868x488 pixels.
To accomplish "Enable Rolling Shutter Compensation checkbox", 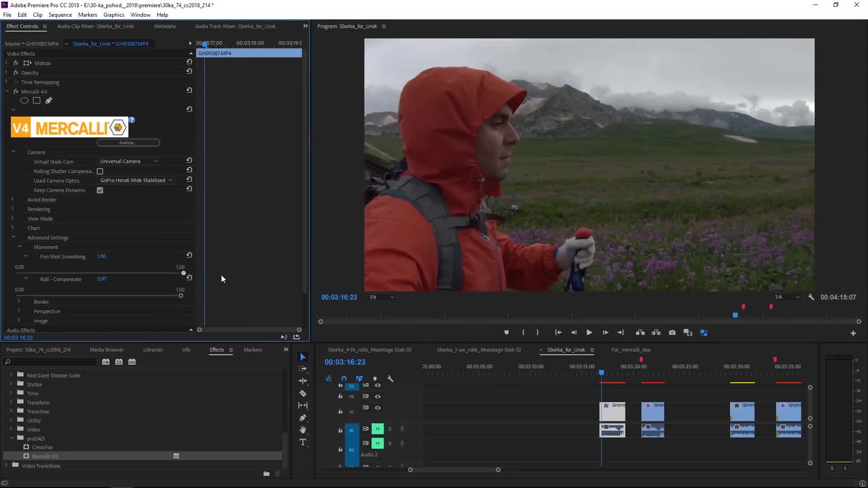I will [100, 171].
